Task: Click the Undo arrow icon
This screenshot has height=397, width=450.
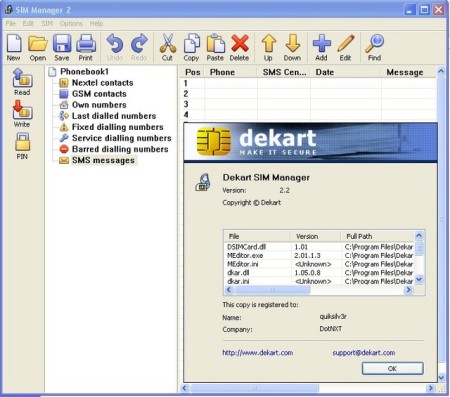Action: point(115,47)
